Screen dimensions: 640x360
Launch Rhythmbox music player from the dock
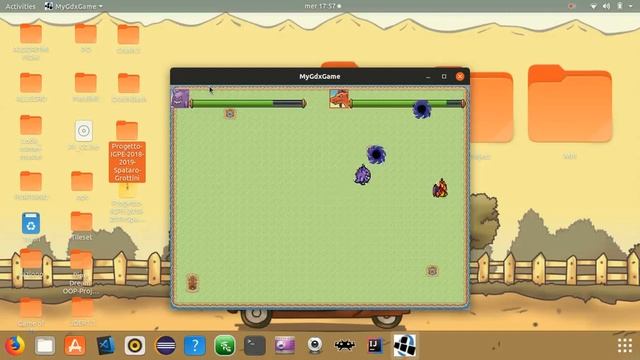pos(135,345)
